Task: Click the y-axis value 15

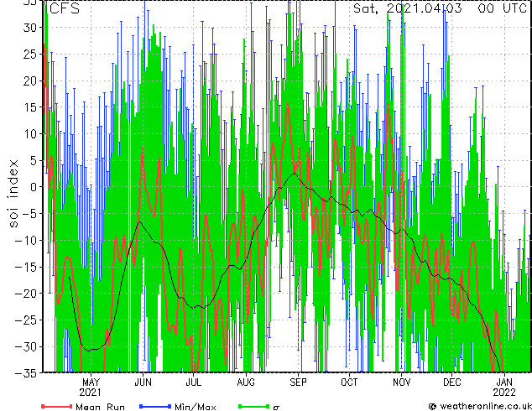Action: [x=29, y=107]
